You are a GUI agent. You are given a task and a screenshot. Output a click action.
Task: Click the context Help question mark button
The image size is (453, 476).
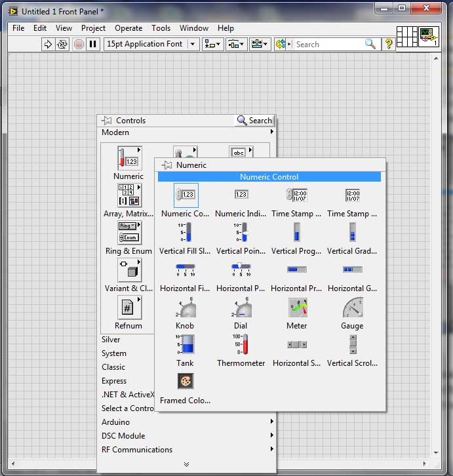389,44
